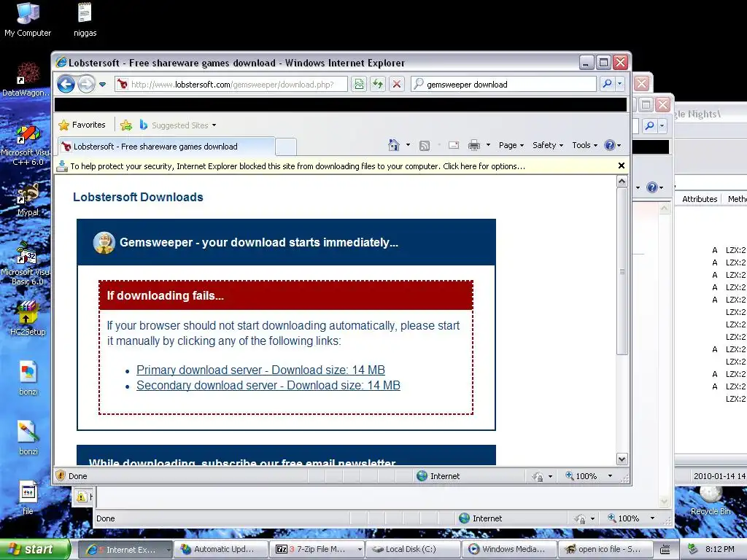This screenshot has width=747, height=560.
Task: Click scroll down arrow on page scrollbar
Action: click(622, 459)
